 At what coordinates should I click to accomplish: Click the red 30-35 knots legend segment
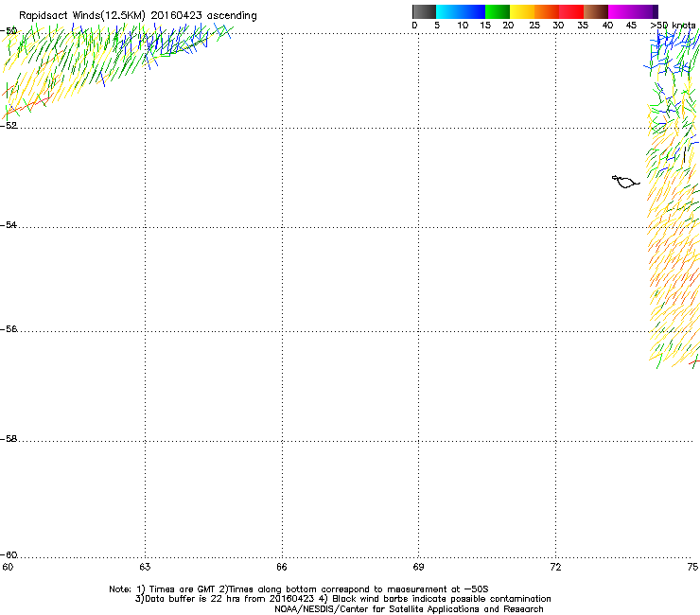click(x=571, y=11)
